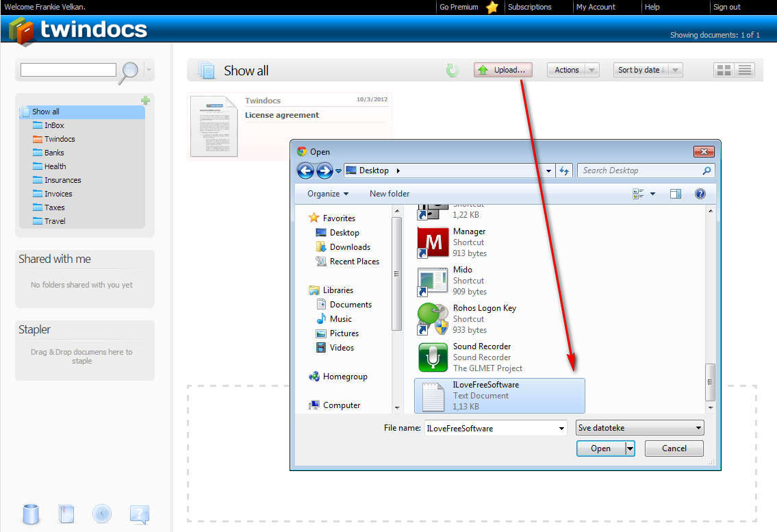Click the File name input field
Screen dimensions: 777x532
pos(491,429)
